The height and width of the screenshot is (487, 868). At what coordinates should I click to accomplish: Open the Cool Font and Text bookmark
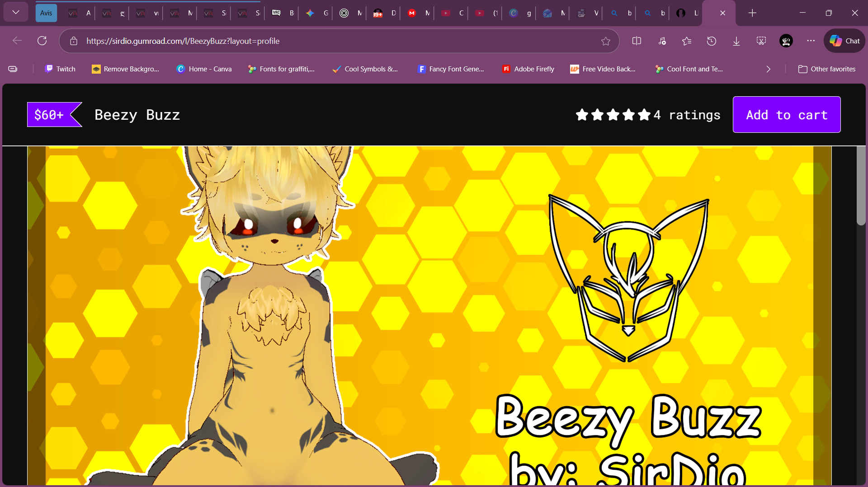[x=689, y=69]
